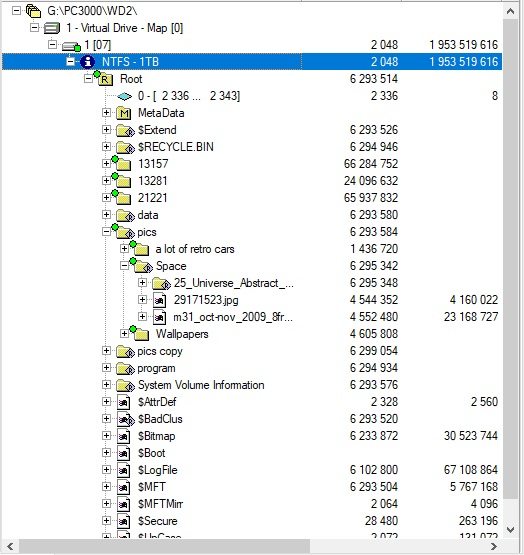Click the $RECYCLE.BIN folder icon
The image size is (524, 555).
click(x=125, y=147)
